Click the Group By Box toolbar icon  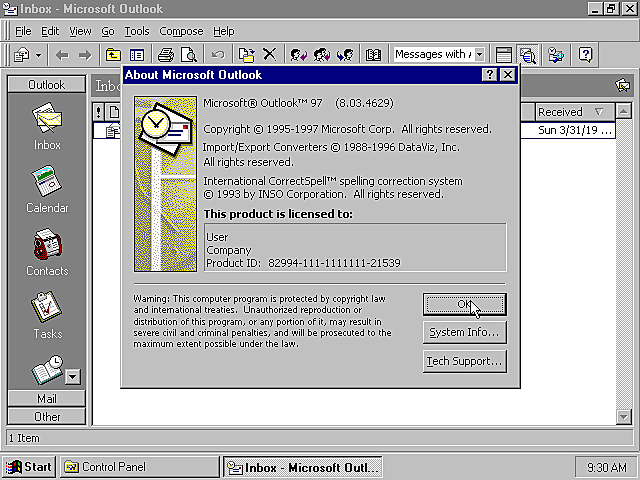click(x=504, y=55)
